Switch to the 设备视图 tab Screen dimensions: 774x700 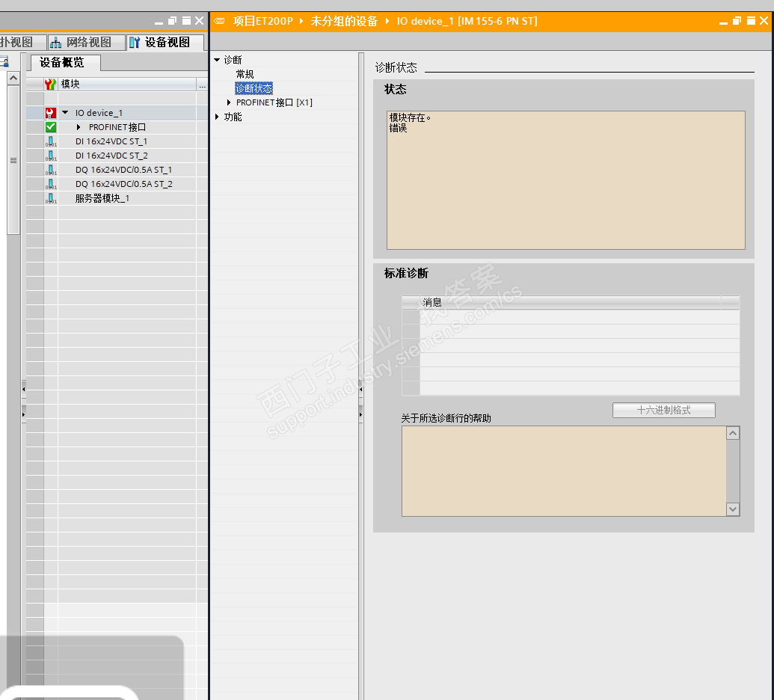[x=165, y=43]
